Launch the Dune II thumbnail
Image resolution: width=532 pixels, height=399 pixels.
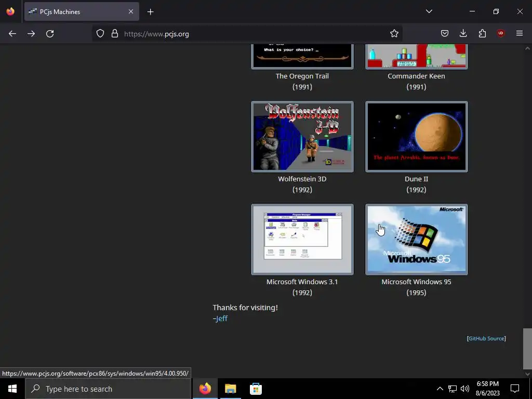416,137
